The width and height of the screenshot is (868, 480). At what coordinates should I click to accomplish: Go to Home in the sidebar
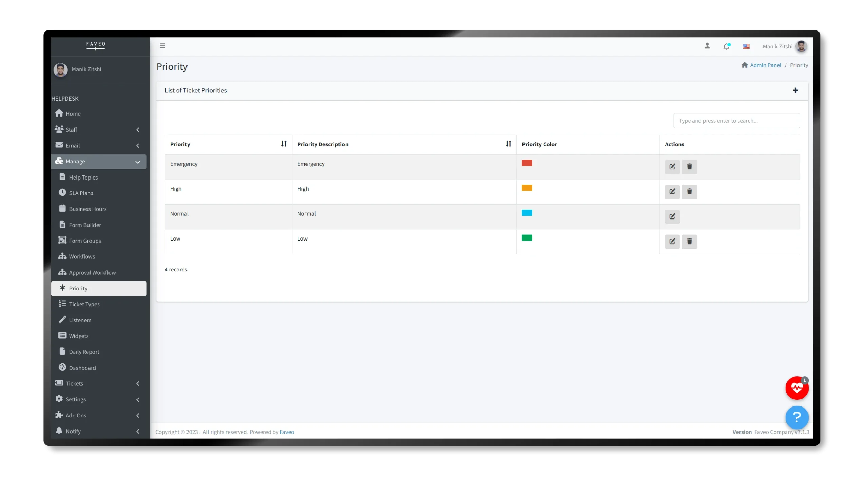coord(99,113)
